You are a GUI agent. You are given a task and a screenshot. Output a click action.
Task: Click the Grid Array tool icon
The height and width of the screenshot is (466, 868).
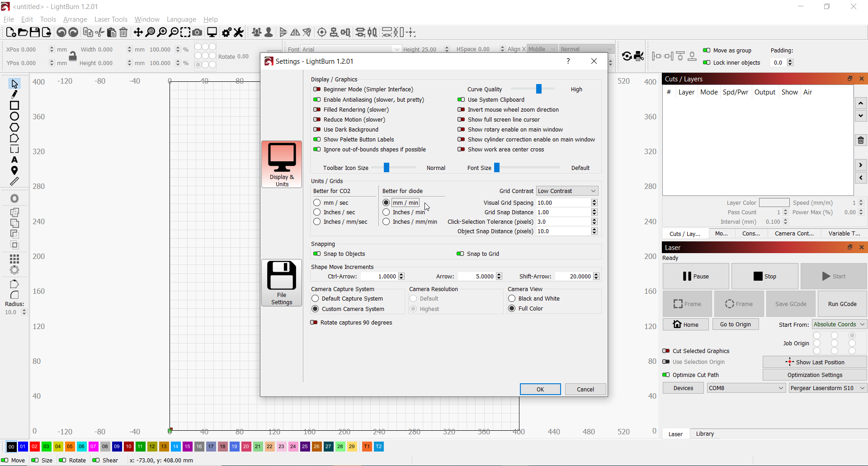pos(14,259)
